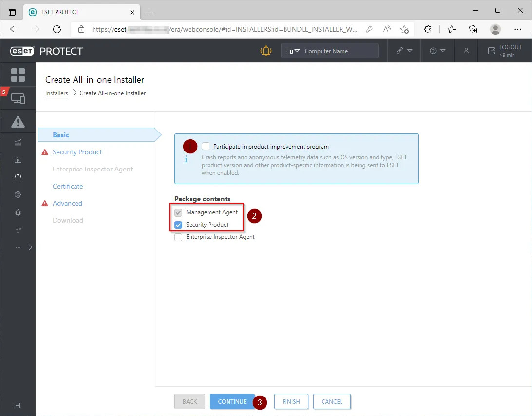Image resolution: width=532 pixels, height=416 pixels.
Task: Open Notifications using the sidebar bell icon
Action: [x=18, y=212]
